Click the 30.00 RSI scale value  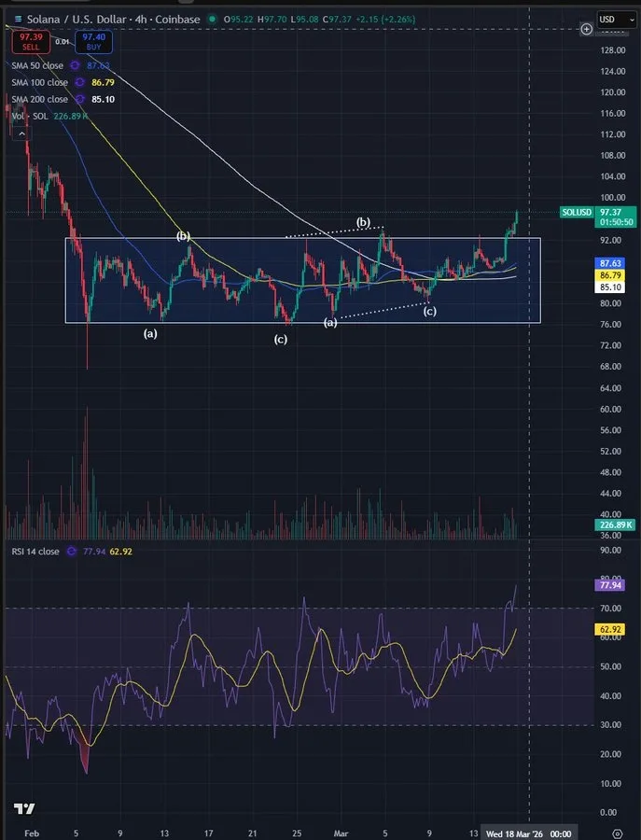pyautogui.click(x=611, y=725)
